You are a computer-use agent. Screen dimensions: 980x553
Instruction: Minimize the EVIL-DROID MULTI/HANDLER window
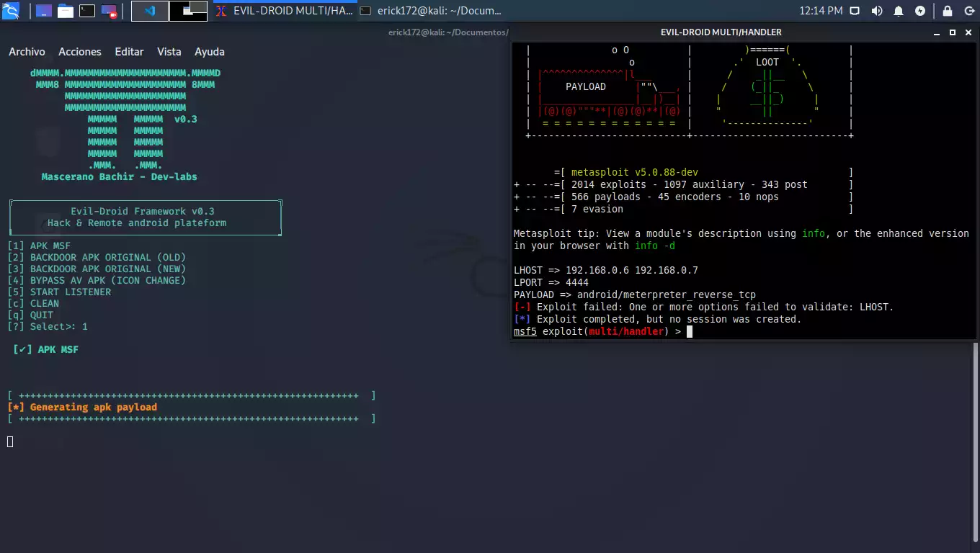pos(938,32)
